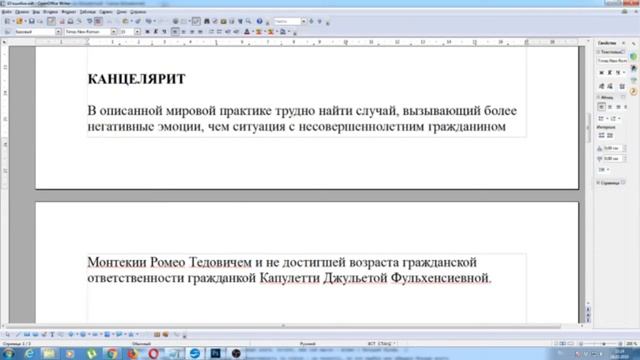
Task: Toggle Italic in the formatting toolbar
Action: tap(156, 32)
